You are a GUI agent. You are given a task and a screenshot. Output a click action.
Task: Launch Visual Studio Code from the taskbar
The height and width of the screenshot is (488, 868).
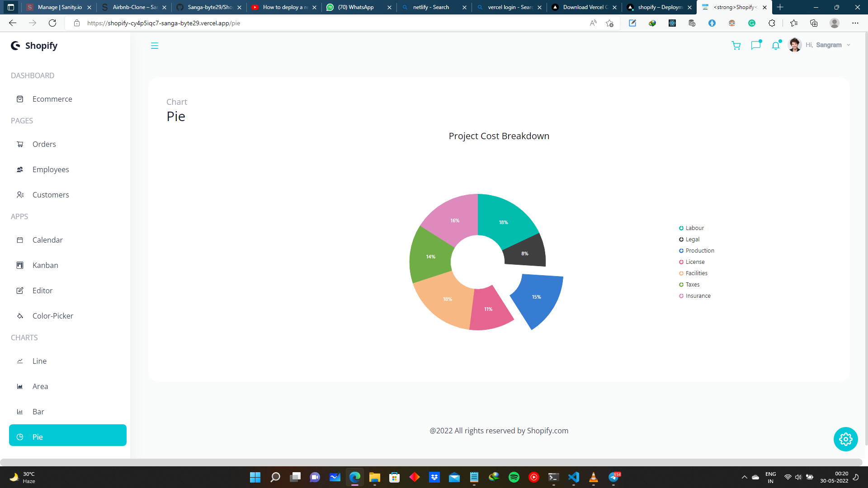574,477
